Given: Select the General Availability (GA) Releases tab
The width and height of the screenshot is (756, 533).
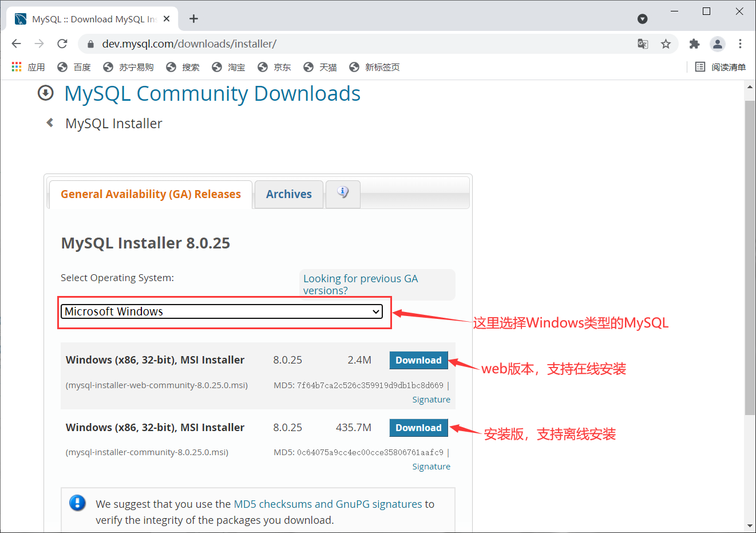Looking at the screenshot, I should click(151, 195).
